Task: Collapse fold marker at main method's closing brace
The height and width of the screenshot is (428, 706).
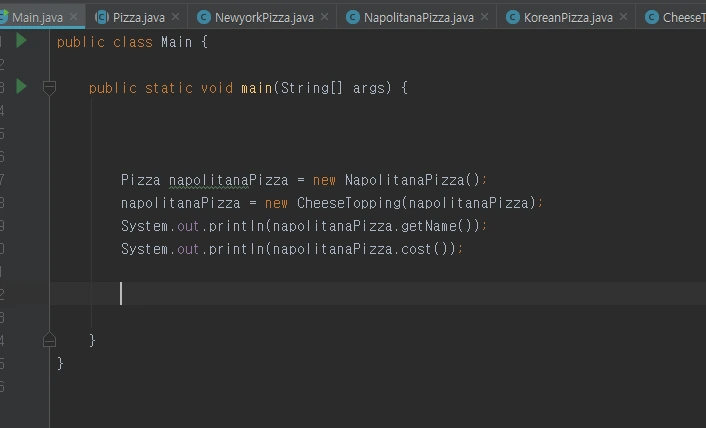Action: pos(49,340)
